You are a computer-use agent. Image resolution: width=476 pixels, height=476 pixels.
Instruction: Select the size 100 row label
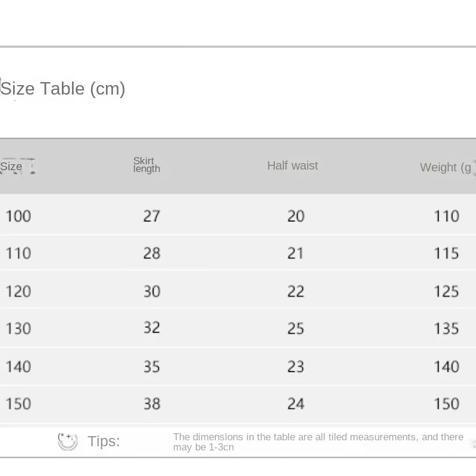[x=18, y=217]
